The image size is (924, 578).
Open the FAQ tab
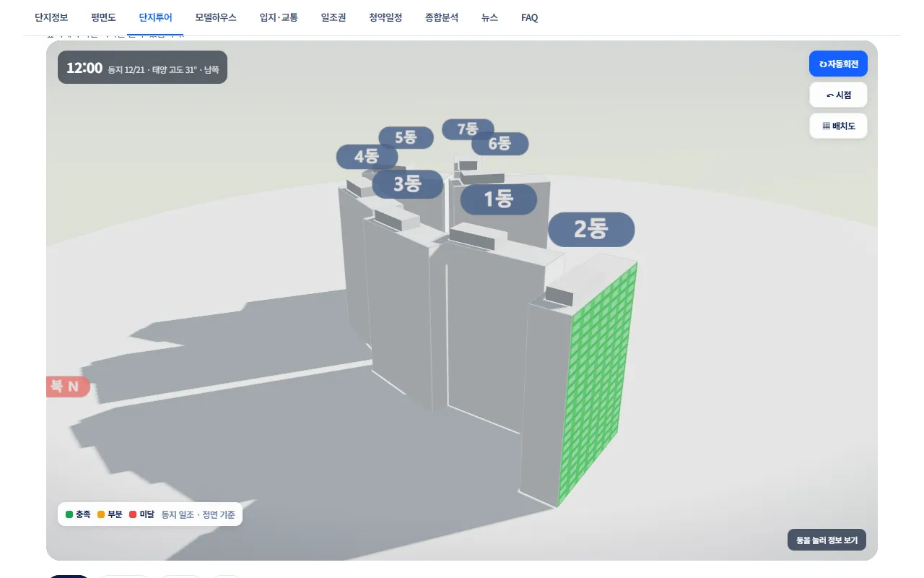(529, 17)
